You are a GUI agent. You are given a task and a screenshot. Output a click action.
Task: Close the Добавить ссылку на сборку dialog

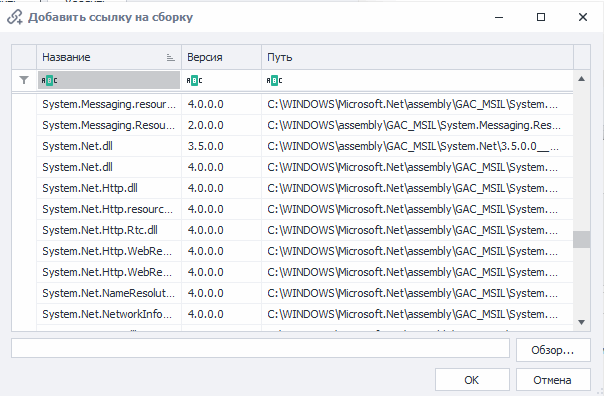tap(583, 17)
